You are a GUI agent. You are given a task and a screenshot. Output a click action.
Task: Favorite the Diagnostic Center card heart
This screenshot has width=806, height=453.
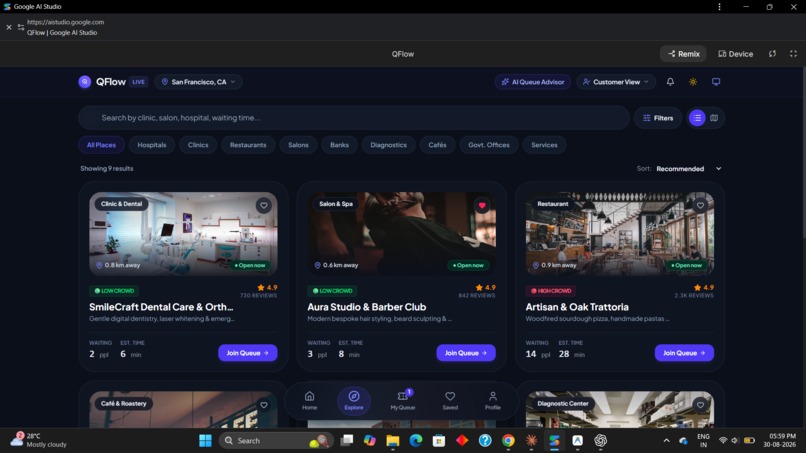(700, 405)
